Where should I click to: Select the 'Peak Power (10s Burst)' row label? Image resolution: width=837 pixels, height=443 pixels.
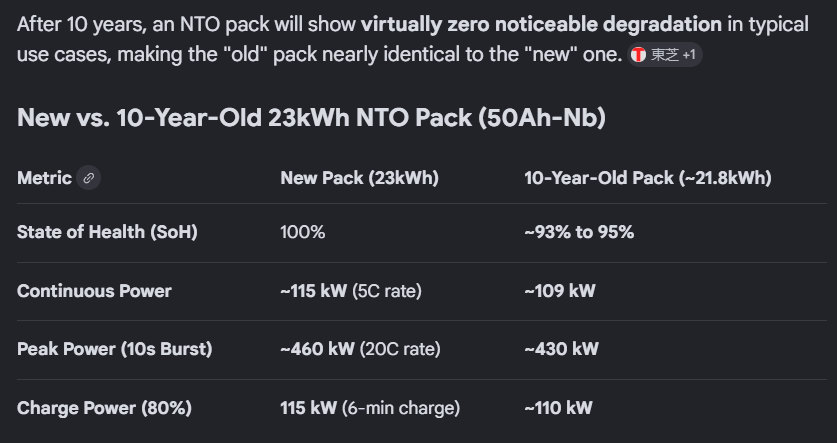click(114, 349)
